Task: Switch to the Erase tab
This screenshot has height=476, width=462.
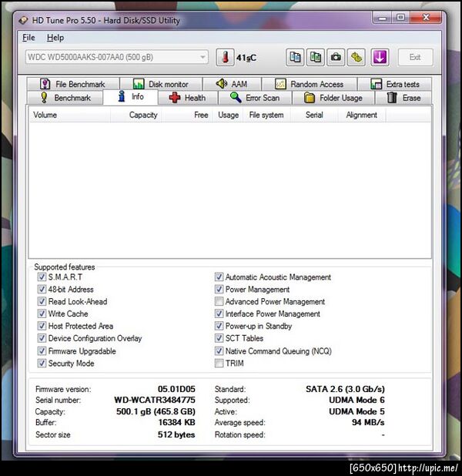Action: click(403, 98)
